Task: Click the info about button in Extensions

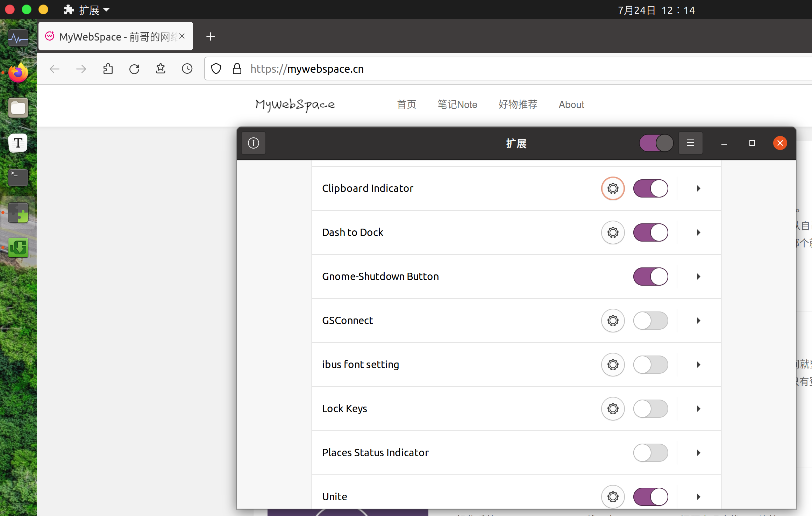Action: click(254, 143)
